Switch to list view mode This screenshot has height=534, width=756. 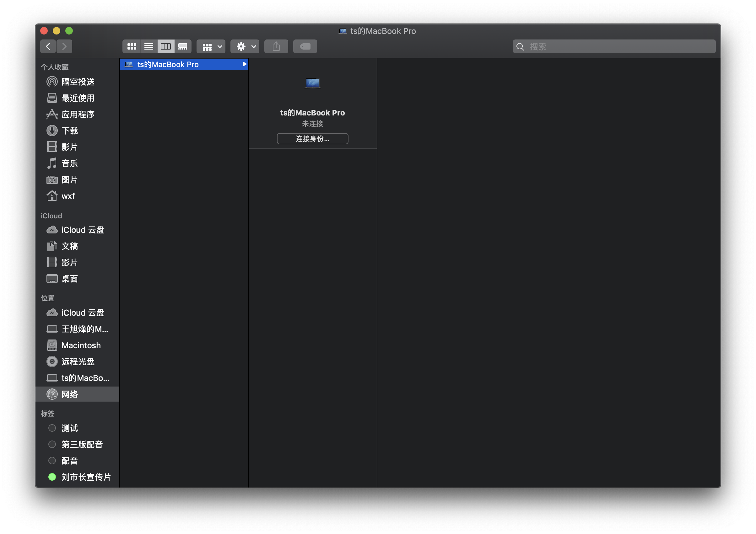pos(149,46)
